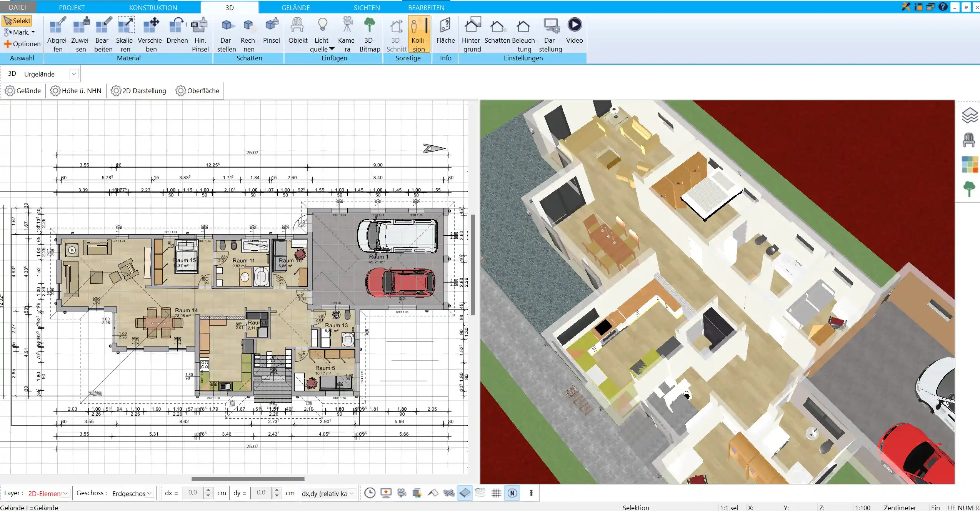Click the Oberfläche button
Screen dimensions: 980x511
click(x=197, y=91)
